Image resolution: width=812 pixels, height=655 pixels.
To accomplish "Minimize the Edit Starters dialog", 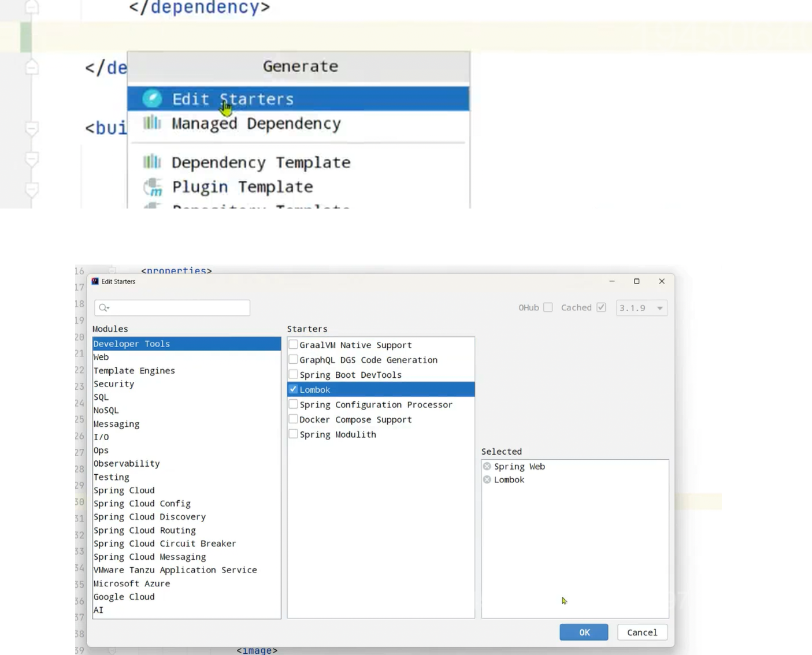I will click(612, 281).
